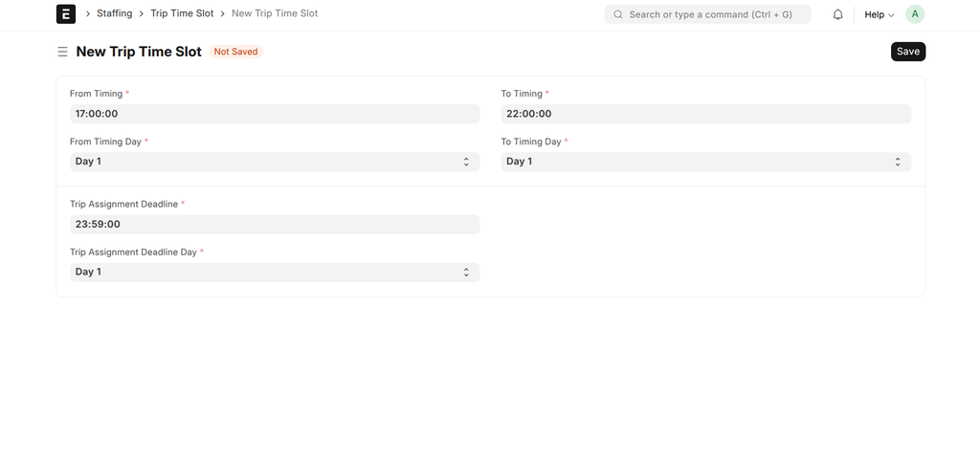Click the Not Saved status indicator
This screenshot has height=460, width=980.
tap(235, 52)
